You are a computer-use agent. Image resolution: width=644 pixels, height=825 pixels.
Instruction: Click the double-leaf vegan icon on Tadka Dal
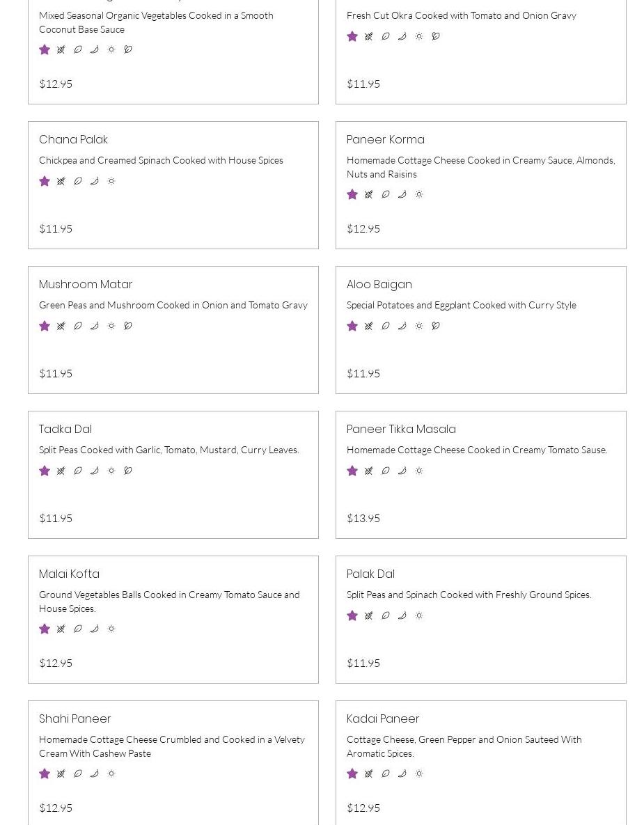(x=128, y=471)
